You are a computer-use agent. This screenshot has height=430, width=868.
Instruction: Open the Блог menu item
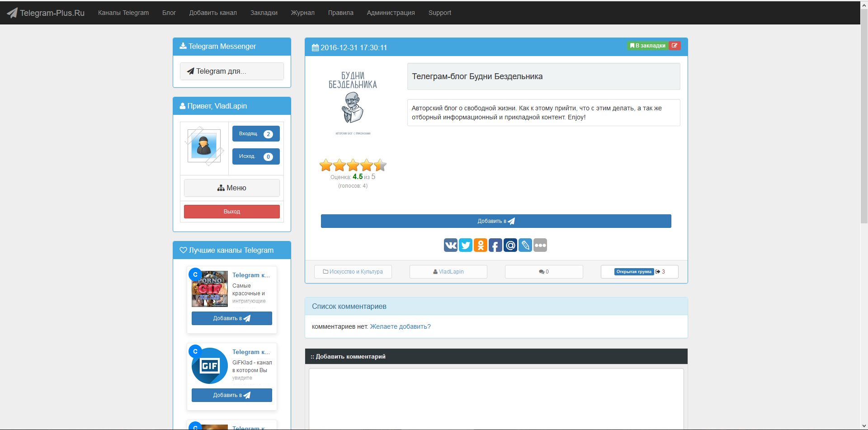[169, 13]
